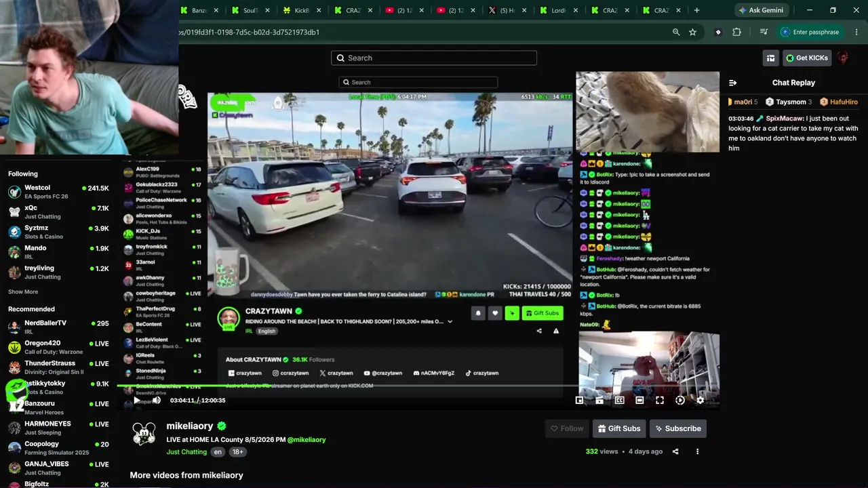Open the @mikeliaory mention link
Screen dimensions: 868x488
[x=307, y=440]
